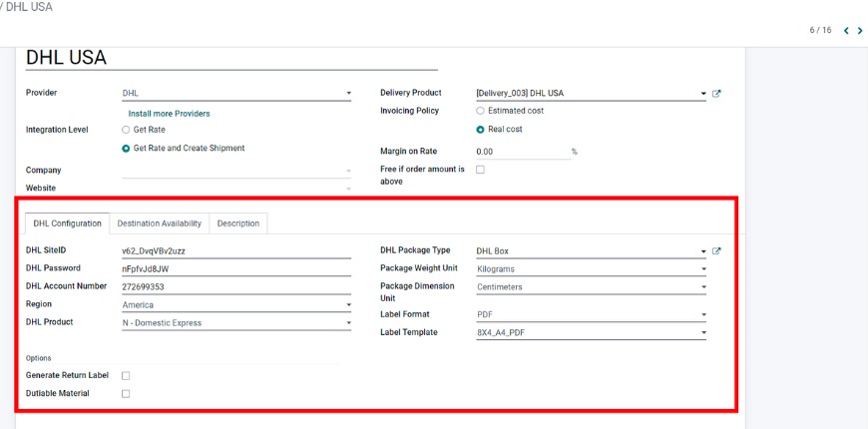The width and height of the screenshot is (868, 429).
Task: Switch to Destination Availability tab
Action: [160, 223]
